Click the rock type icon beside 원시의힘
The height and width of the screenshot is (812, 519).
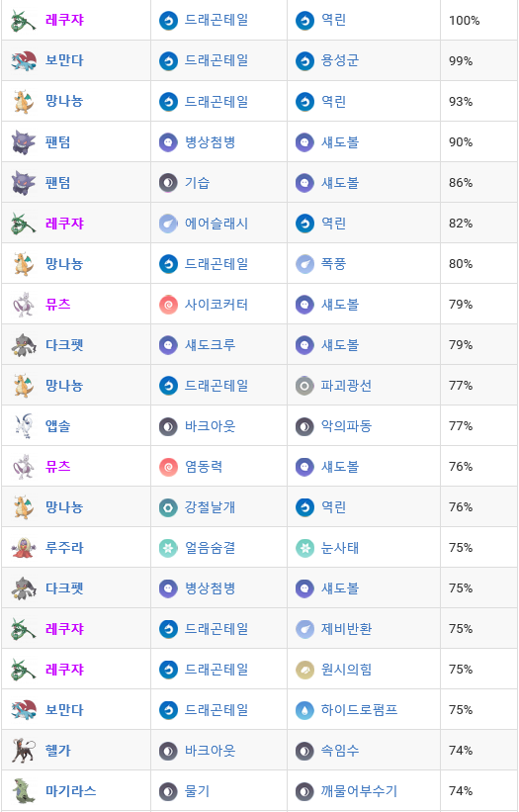(x=304, y=670)
